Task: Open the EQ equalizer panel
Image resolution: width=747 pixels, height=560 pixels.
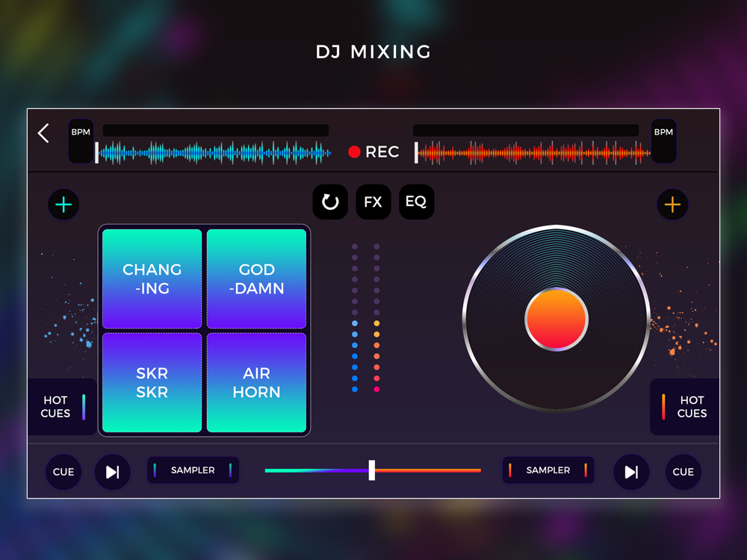Action: click(416, 202)
